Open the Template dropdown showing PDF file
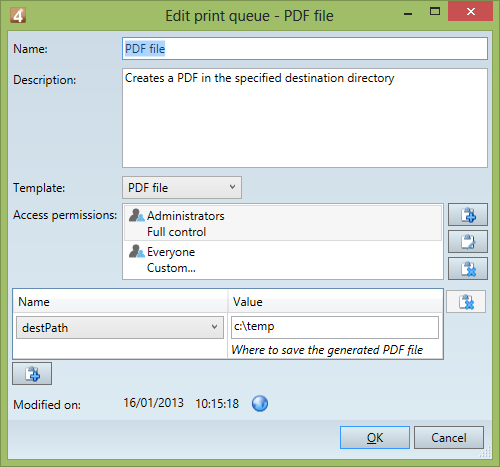The image size is (500, 467). point(182,188)
